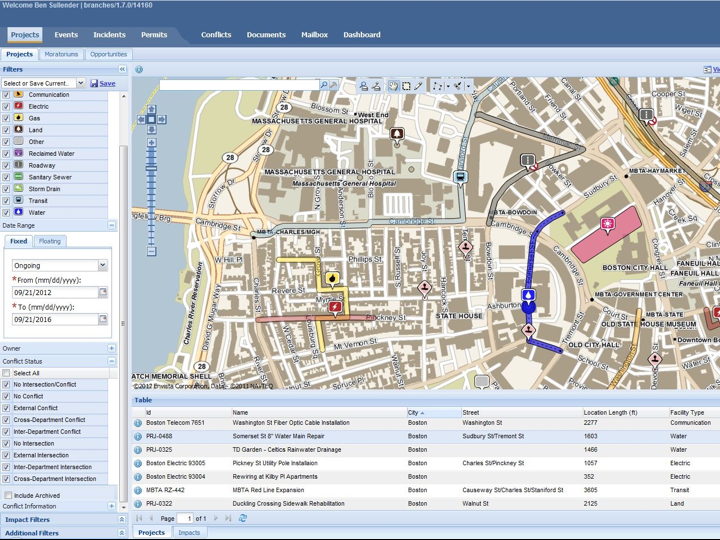Click the filters panel vertical scrollbar
The width and height of the screenshot is (720, 540).
point(123,321)
